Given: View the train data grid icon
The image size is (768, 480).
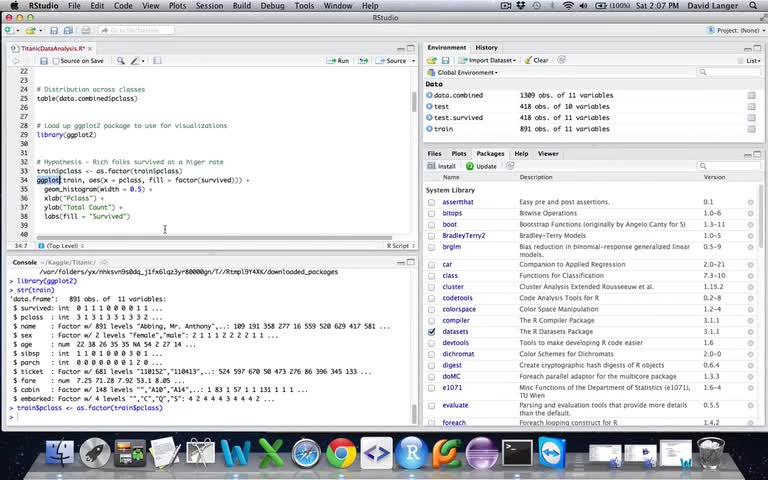Looking at the screenshot, I should tap(751, 129).
